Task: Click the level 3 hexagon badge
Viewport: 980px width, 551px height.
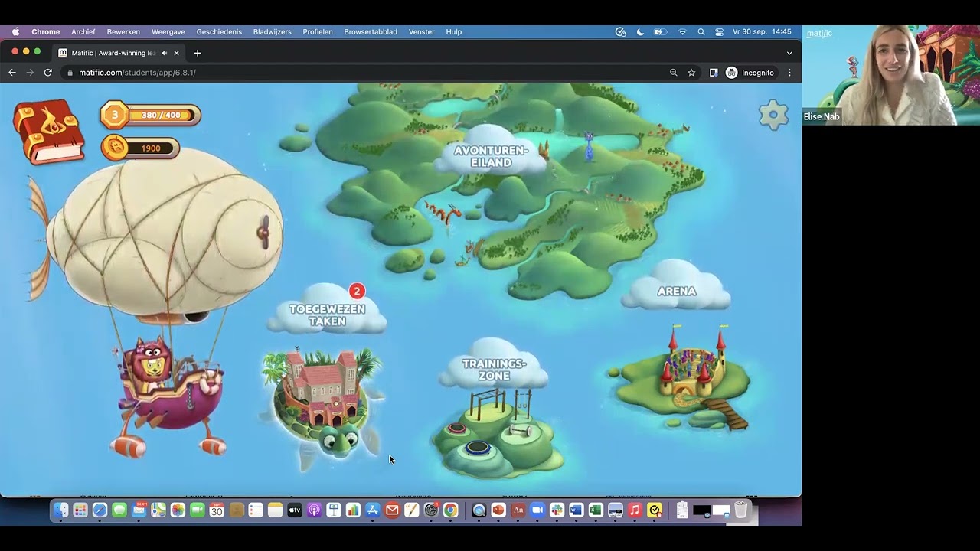Action: (115, 116)
